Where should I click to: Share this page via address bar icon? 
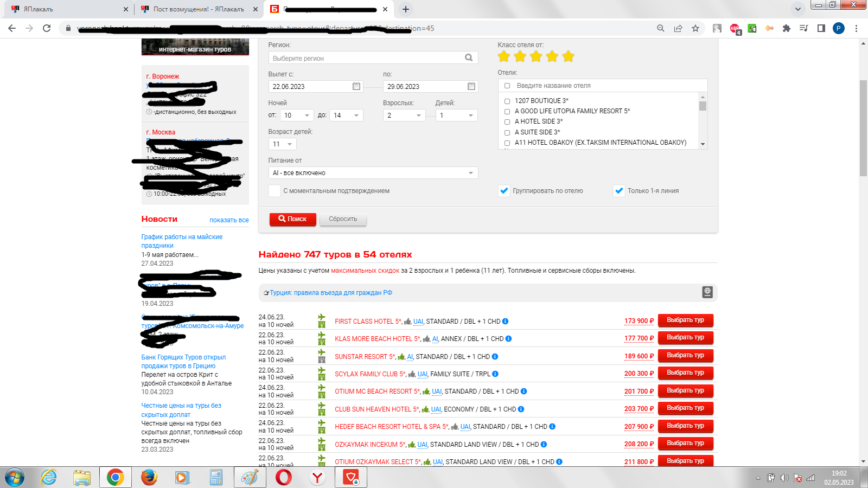click(x=678, y=28)
